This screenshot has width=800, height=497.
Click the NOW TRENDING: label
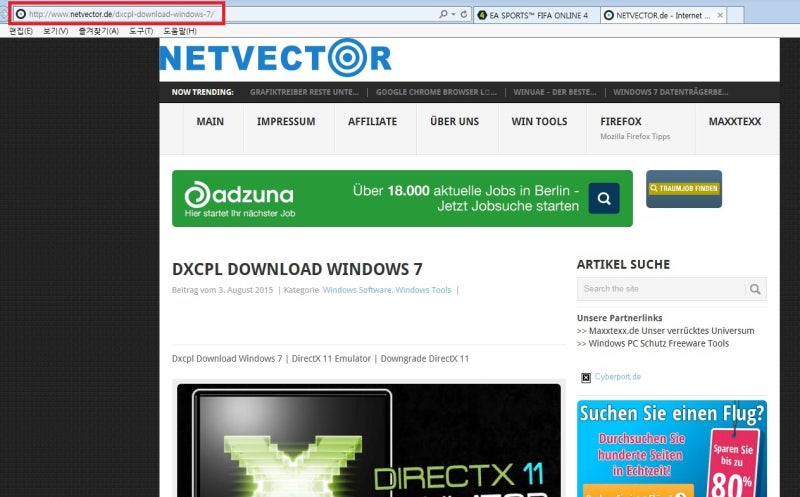[x=203, y=92]
